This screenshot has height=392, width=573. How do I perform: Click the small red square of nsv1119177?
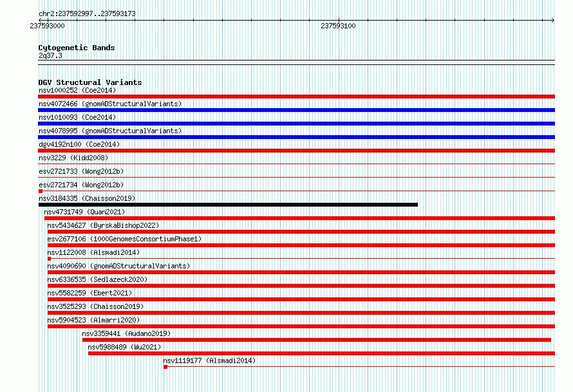tap(165, 367)
